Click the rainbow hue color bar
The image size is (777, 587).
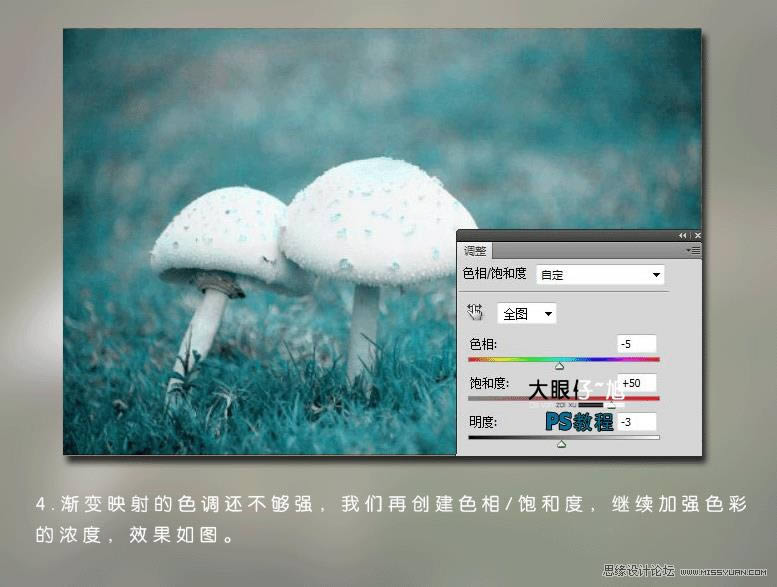point(564,360)
